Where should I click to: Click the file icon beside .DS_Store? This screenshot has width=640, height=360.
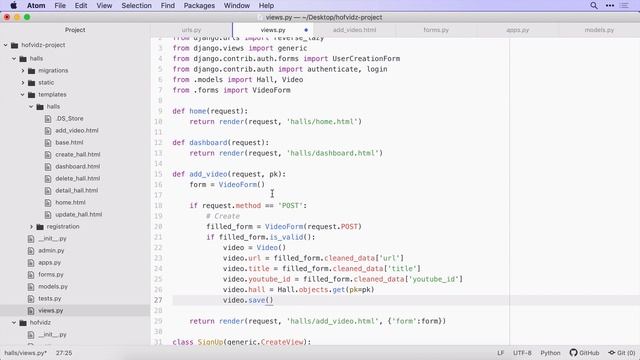click(48, 118)
